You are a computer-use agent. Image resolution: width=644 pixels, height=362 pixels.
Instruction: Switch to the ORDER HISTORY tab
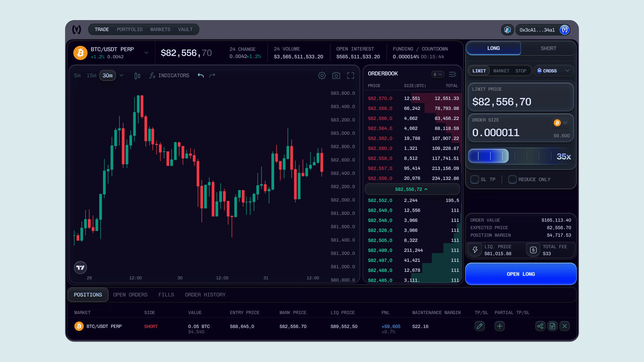click(205, 295)
